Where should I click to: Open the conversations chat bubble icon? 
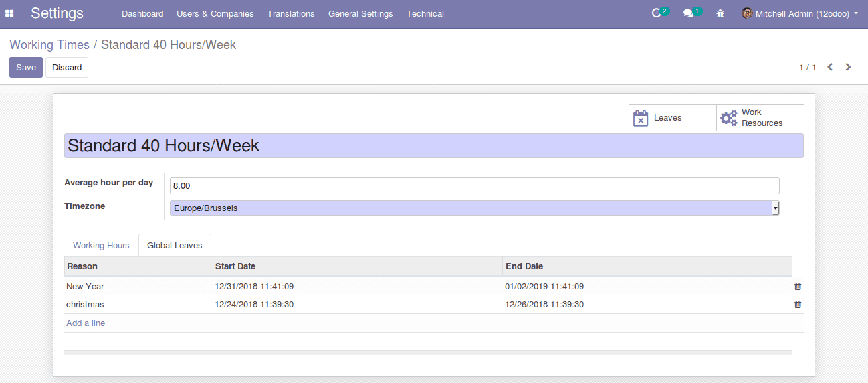tap(688, 13)
